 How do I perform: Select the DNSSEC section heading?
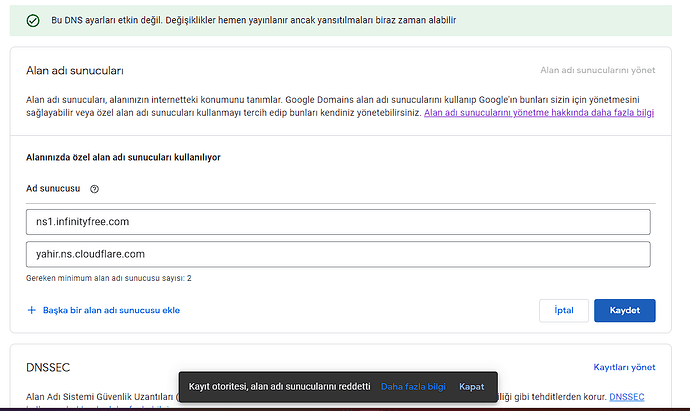click(48, 367)
